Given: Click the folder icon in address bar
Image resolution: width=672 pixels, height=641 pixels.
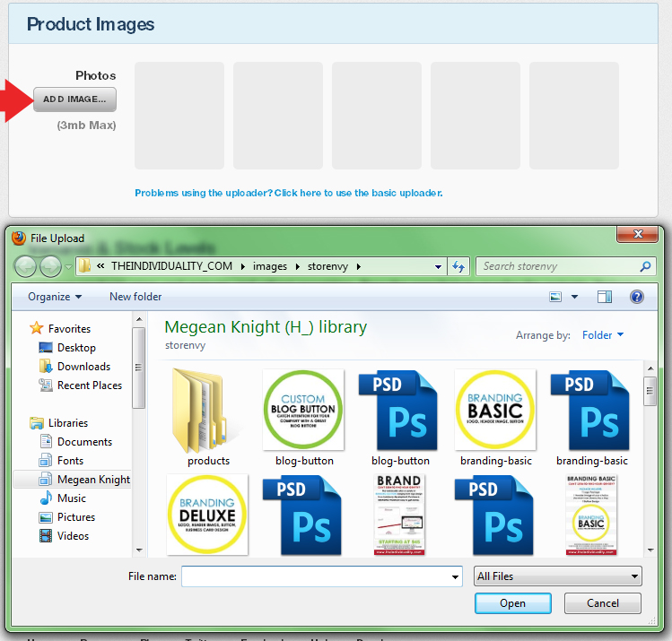Looking at the screenshot, I should click(x=85, y=266).
